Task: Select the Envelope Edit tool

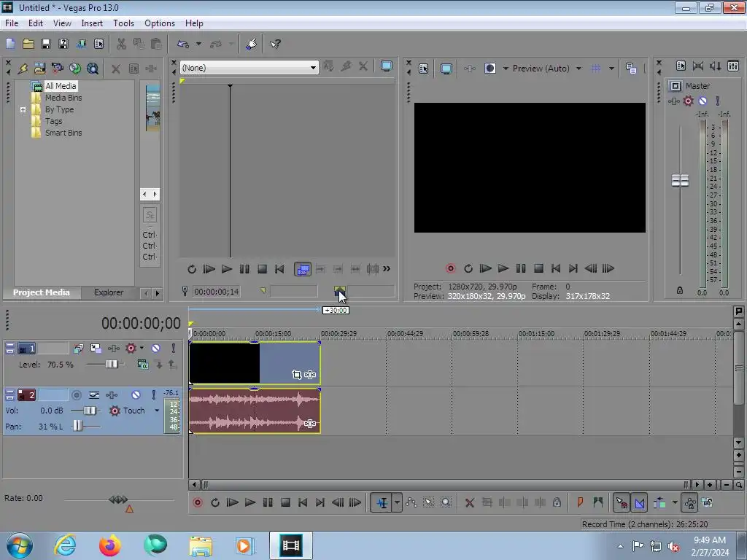Action: click(x=411, y=502)
